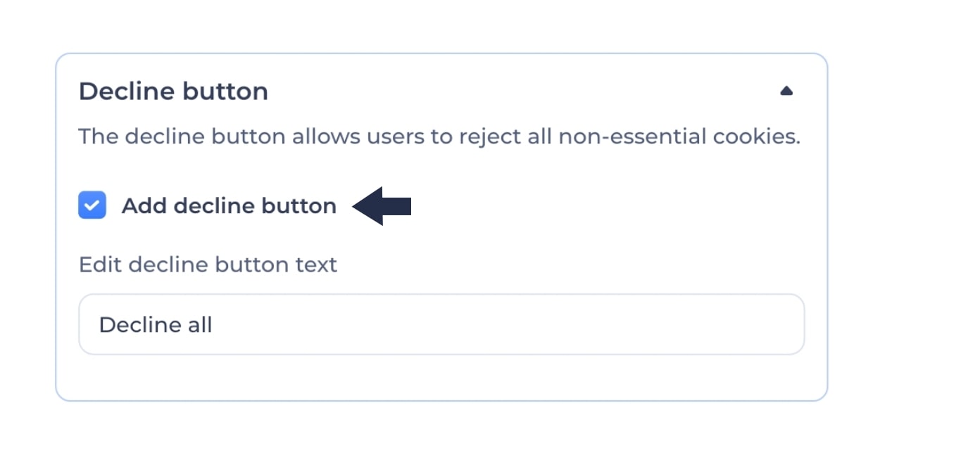Click the description about rejecting non-essential cookies

439,136
